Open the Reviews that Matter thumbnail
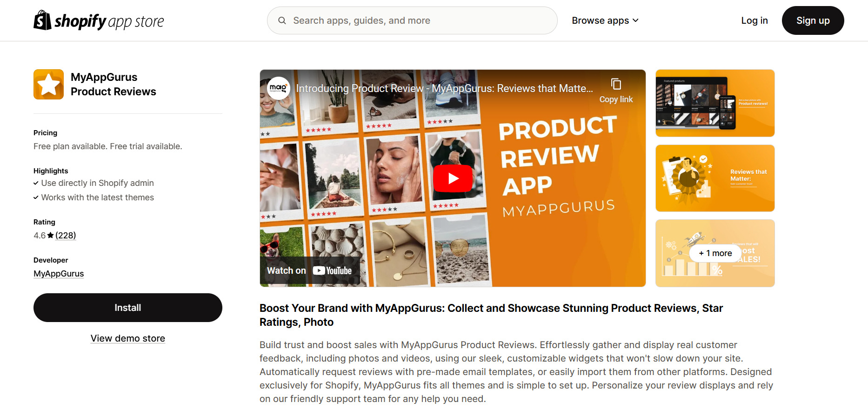868x415 pixels. point(715,178)
